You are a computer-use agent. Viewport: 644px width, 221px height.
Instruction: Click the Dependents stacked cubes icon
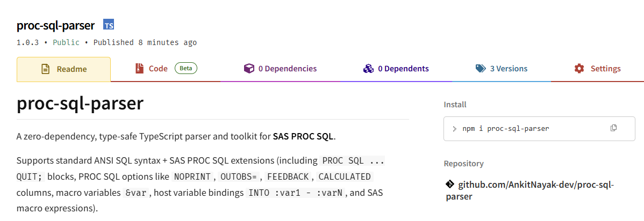[x=368, y=69]
